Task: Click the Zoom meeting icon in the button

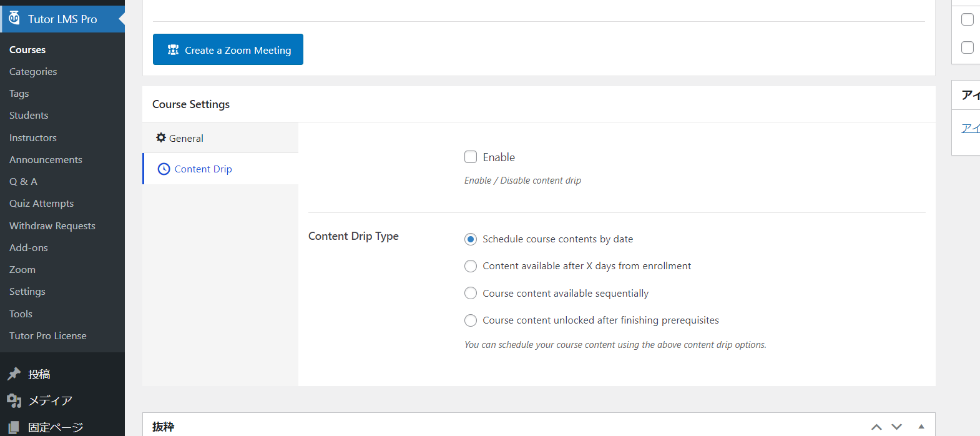Action: pyautogui.click(x=174, y=50)
